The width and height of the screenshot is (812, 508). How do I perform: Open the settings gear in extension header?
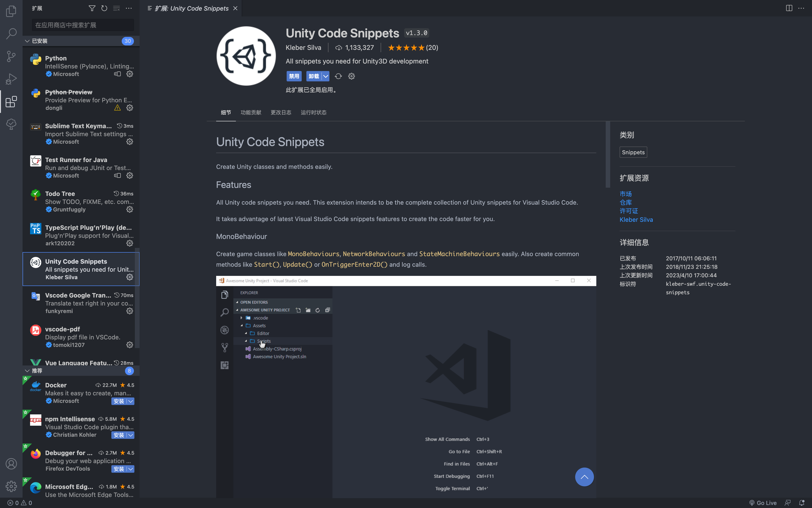point(351,76)
